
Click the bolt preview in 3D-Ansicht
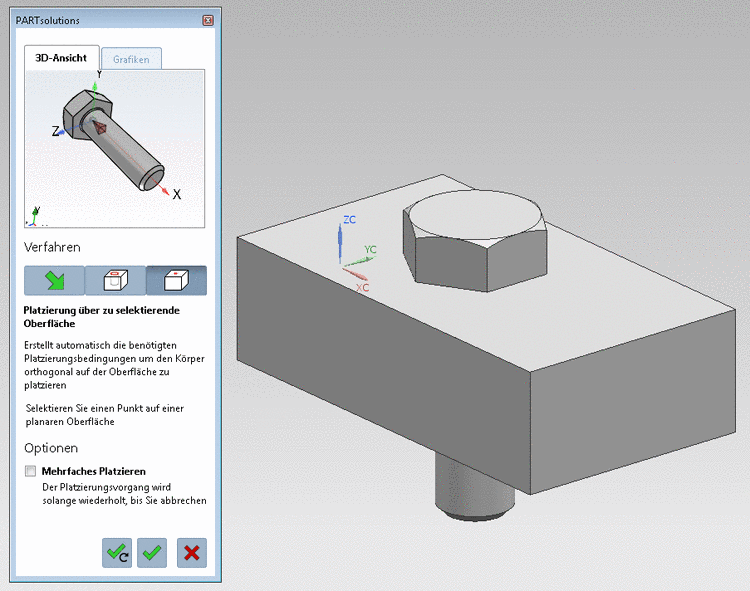pos(114,139)
